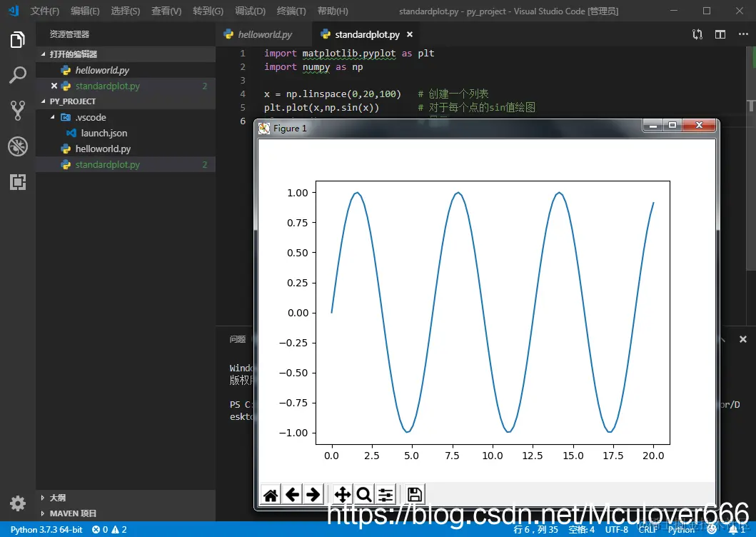The image size is (756, 537).
Task: Switch to the helloworld.py editor tab
Action: [263, 34]
